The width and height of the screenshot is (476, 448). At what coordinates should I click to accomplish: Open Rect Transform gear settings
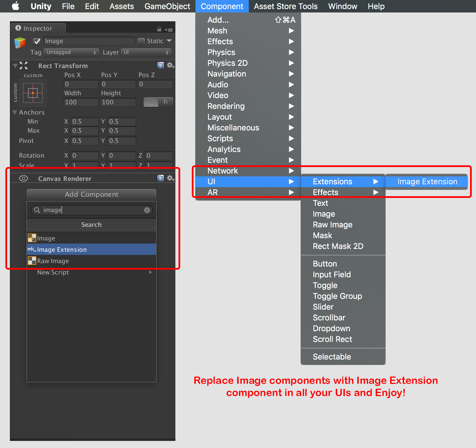pyautogui.click(x=170, y=65)
